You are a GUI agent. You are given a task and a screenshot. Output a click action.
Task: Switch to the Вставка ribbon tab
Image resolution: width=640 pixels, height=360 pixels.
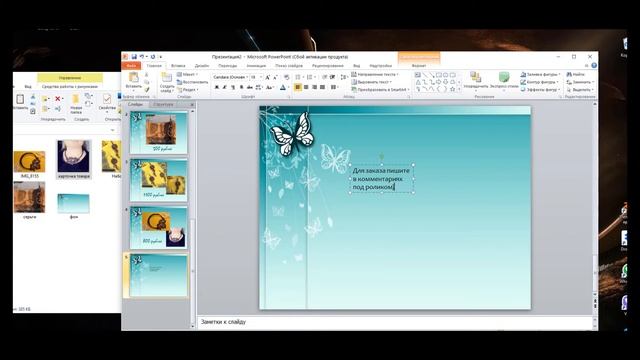[178, 66]
